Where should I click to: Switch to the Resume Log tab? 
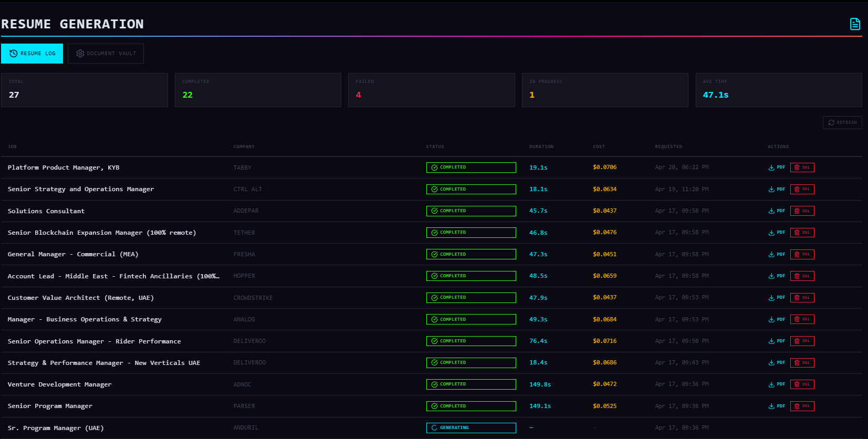[32, 54]
